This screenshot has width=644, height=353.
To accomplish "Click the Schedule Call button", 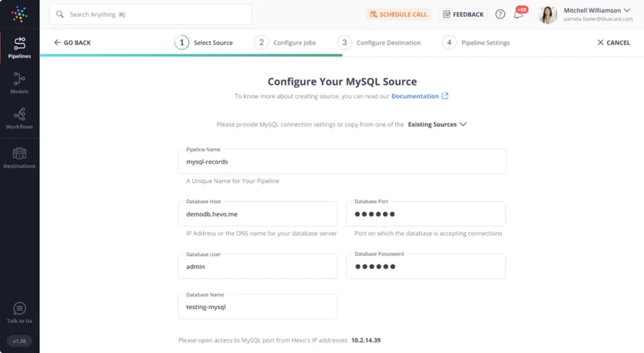I will 399,14.
